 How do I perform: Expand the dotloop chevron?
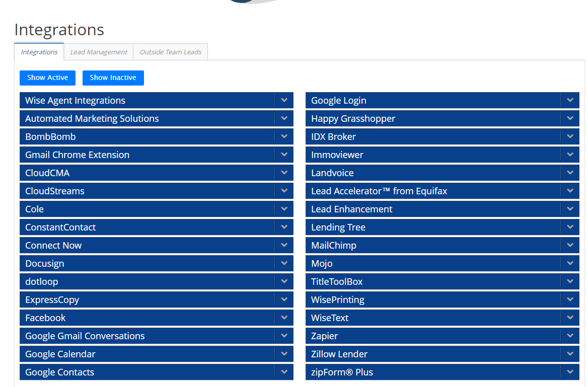[x=284, y=281]
